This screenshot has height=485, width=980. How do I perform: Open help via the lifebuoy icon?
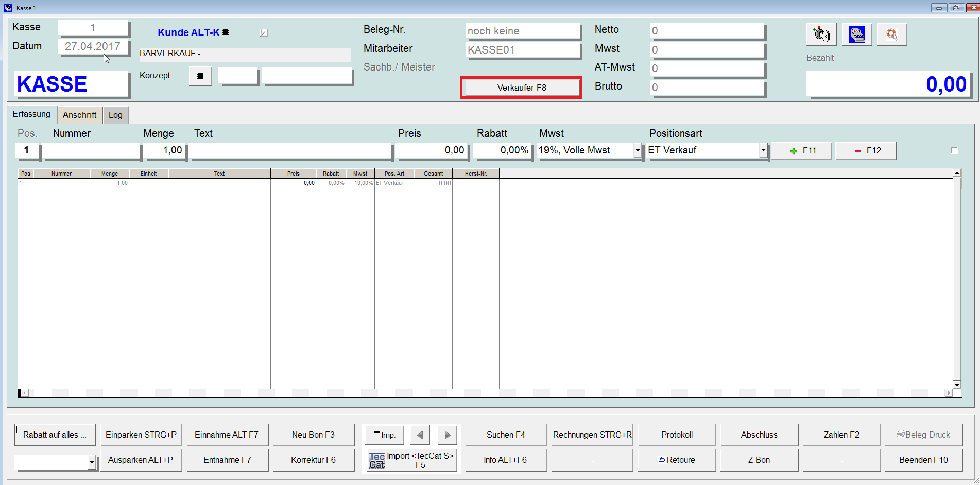pyautogui.click(x=892, y=34)
